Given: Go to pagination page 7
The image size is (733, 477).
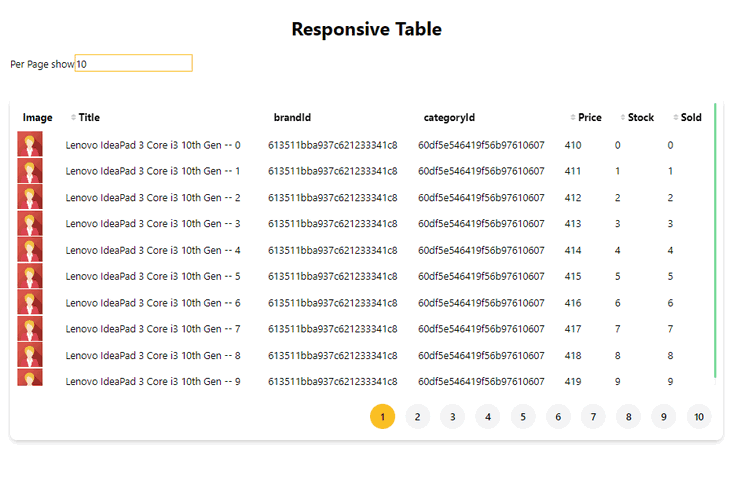Looking at the screenshot, I should 593,416.
